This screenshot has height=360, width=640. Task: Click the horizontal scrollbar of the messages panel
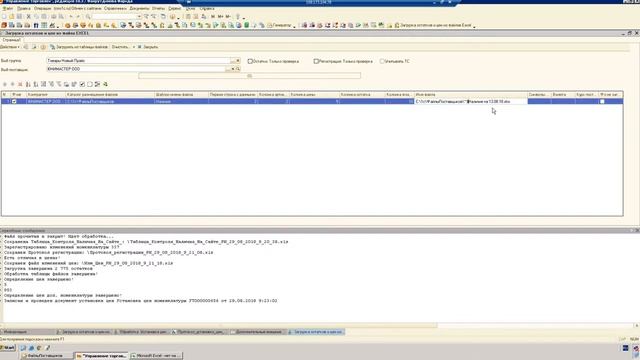220,325
